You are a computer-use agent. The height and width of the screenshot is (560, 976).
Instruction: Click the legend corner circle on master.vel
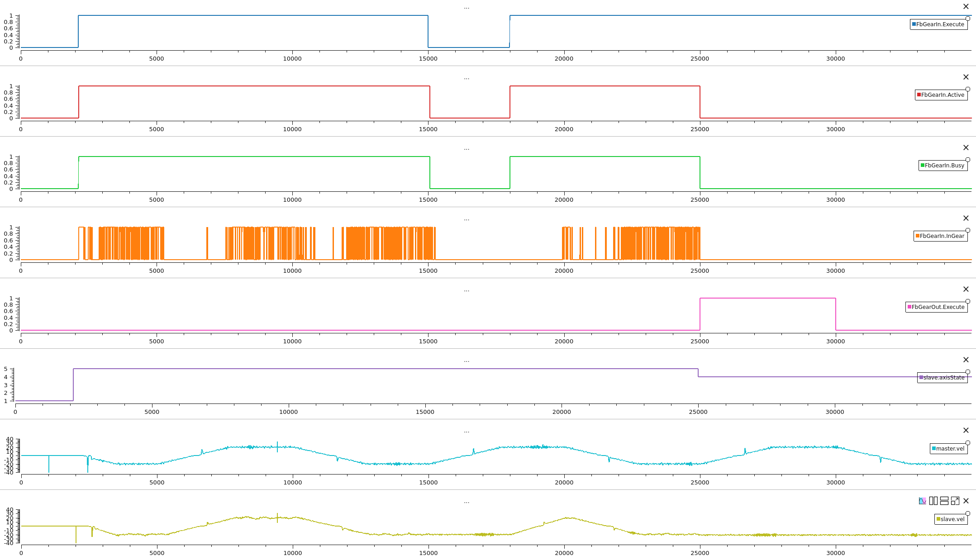coord(968,443)
